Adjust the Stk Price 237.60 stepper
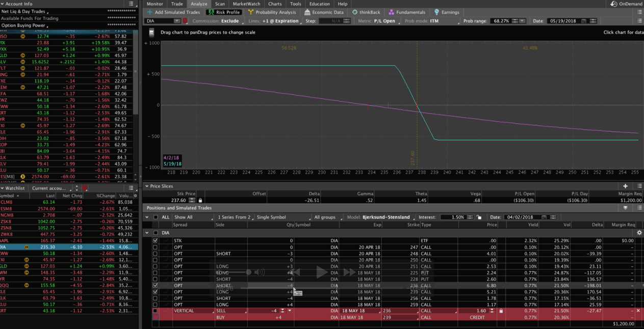Image resolution: width=644 pixels, height=329 pixels. click(x=192, y=201)
